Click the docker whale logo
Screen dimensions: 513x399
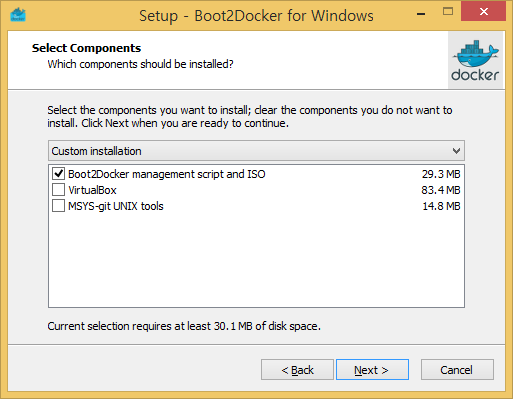coord(475,60)
